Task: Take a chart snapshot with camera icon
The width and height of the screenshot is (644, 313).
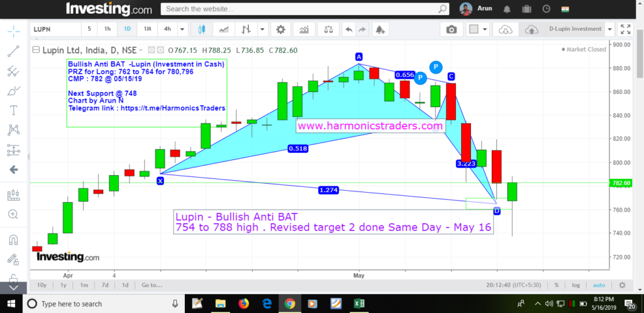Action: [451, 30]
